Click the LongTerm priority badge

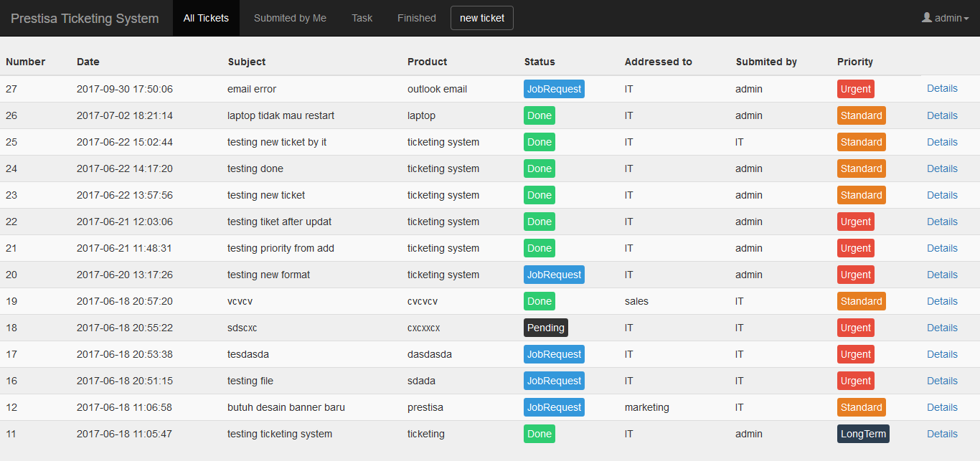[x=863, y=434]
